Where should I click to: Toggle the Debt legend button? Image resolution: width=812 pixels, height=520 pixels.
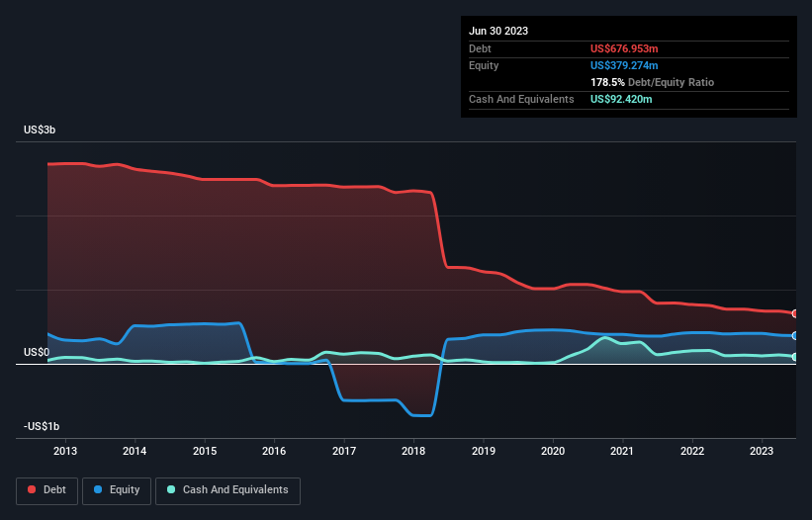coord(46,490)
